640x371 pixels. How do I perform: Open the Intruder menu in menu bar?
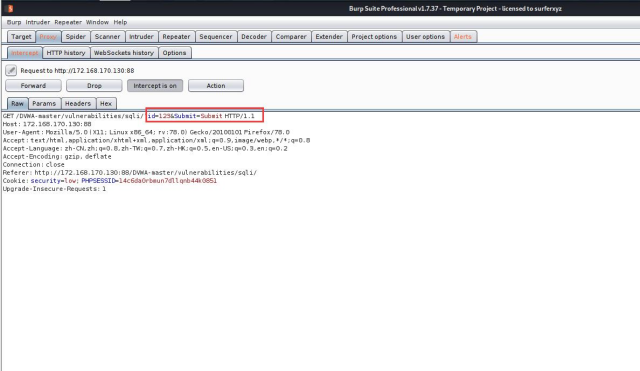click(38, 22)
